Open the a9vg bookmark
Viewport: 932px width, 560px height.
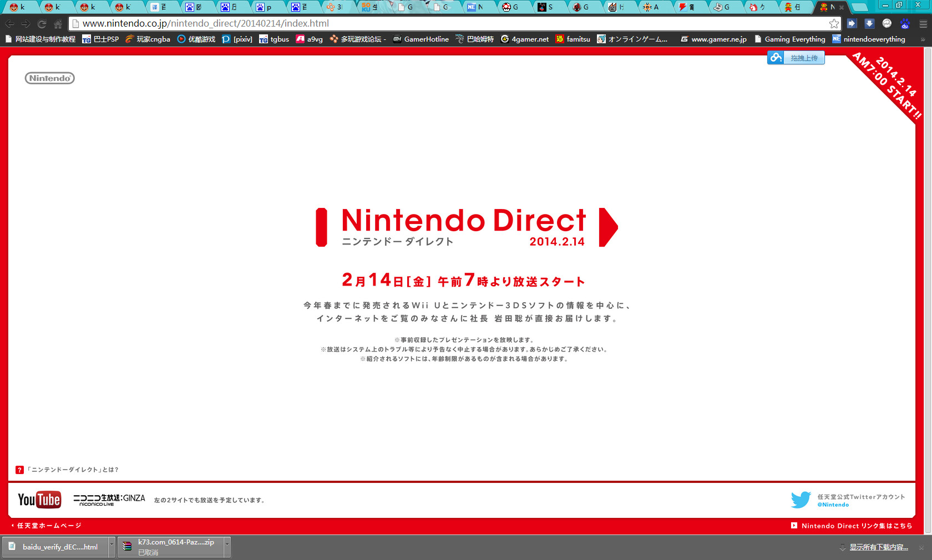coord(310,39)
